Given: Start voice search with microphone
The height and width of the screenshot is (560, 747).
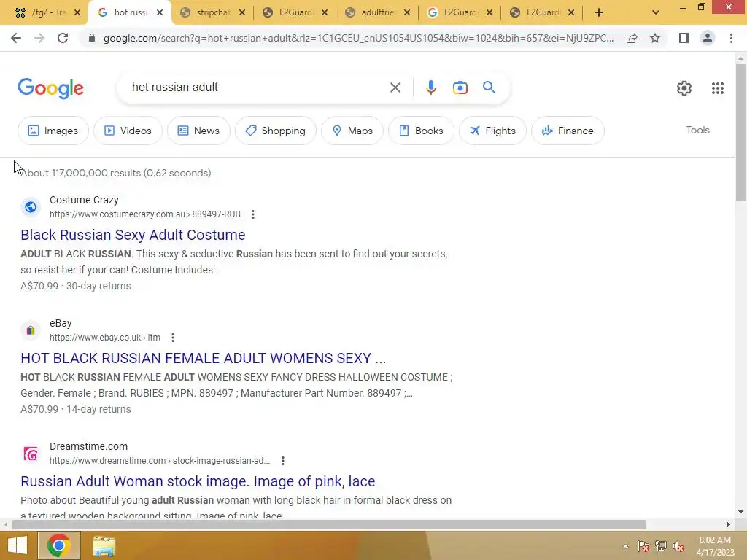Looking at the screenshot, I should pyautogui.click(x=430, y=87).
